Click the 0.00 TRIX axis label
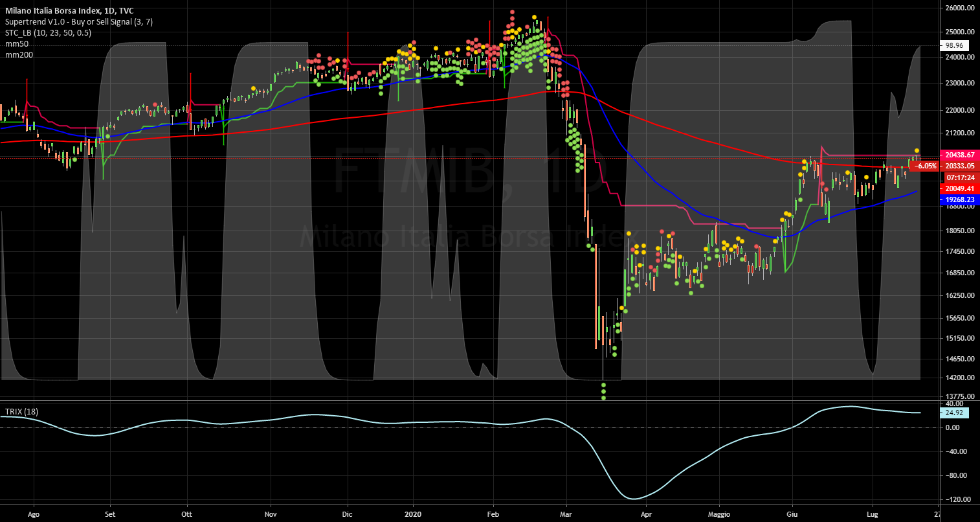The image size is (980, 522). tap(953, 427)
